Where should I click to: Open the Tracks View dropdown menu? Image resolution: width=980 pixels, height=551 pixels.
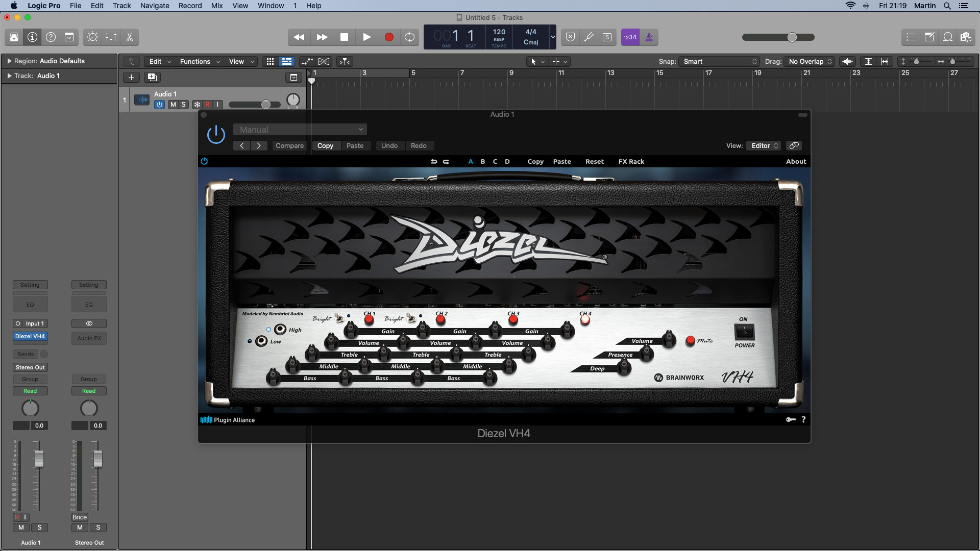241,61
